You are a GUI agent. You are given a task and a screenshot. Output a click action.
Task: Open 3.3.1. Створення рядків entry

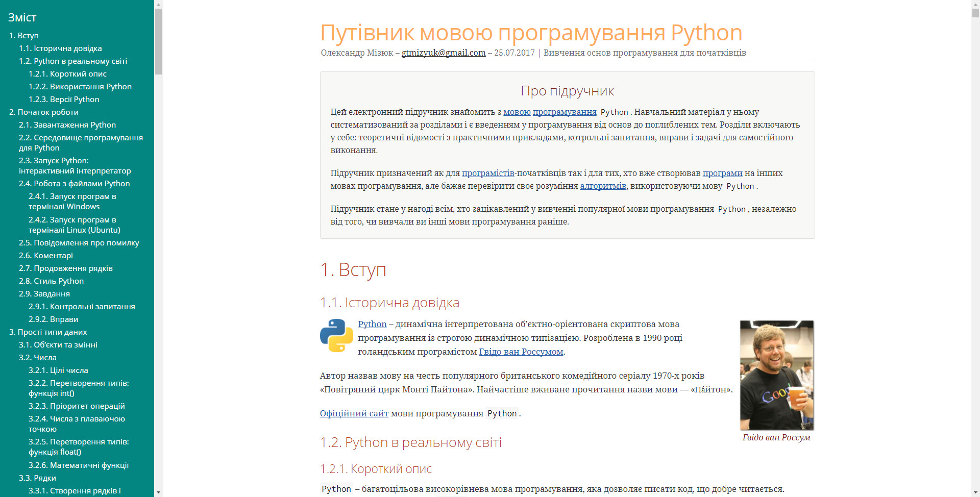pyautogui.click(x=75, y=491)
